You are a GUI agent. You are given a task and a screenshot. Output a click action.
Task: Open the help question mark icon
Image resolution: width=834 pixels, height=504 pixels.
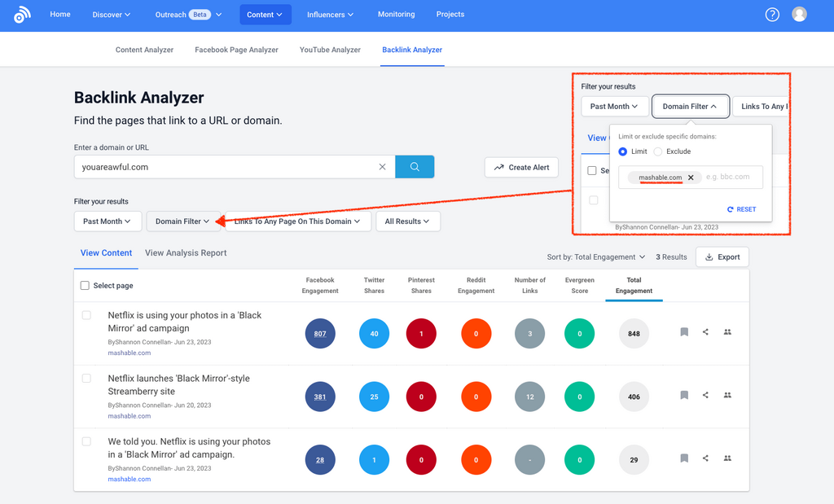click(772, 15)
